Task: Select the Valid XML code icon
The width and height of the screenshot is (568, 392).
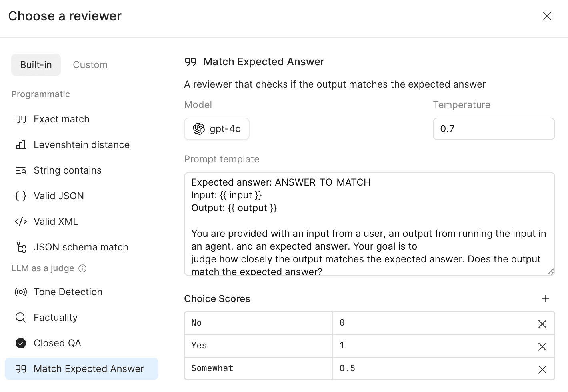Action: (x=20, y=221)
